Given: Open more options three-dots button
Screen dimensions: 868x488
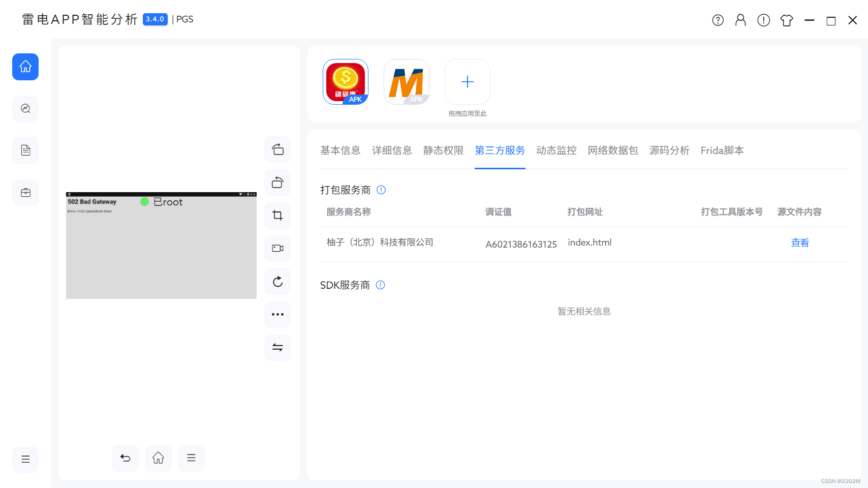Looking at the screenshot, I should tap(277, 315).
